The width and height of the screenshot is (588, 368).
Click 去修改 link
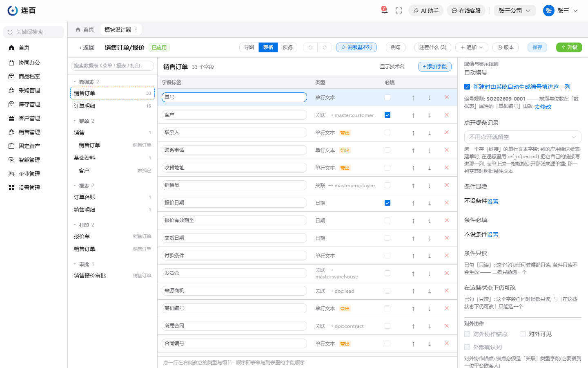543,107
